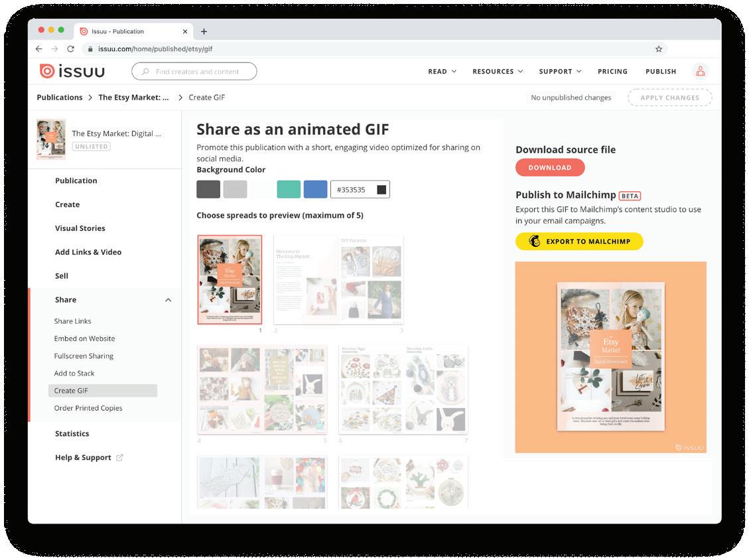The height and width of the screenshot is (560, 749).
Task: Select teal background color
Action: coord(289,189)
